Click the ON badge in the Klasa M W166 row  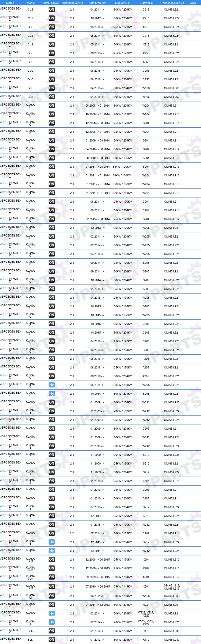pos(52,596)
